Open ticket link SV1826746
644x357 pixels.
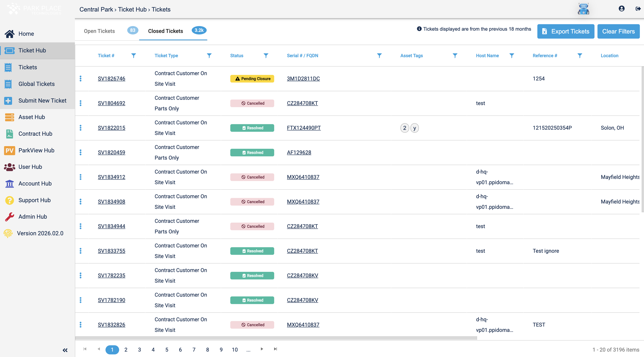pyautogui.click(x=112, y=79)
